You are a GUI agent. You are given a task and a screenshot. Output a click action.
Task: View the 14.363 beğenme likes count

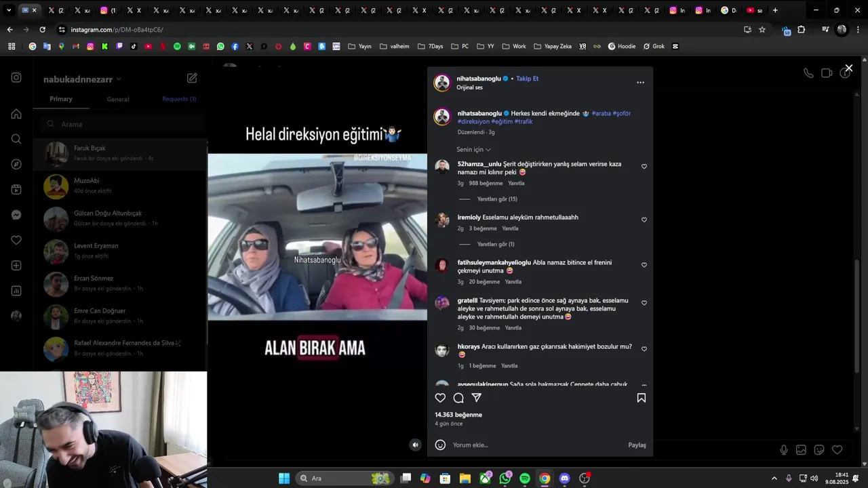click(x=458, y=415)
